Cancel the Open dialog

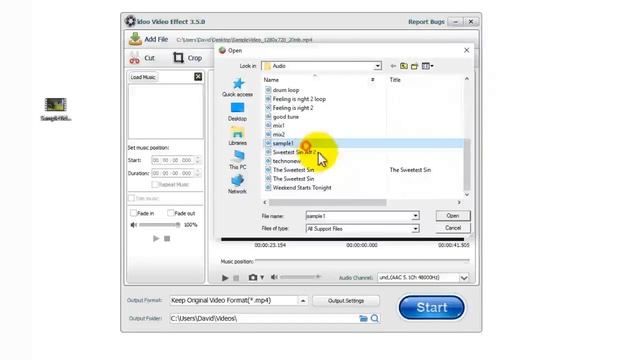click(453, 228)
